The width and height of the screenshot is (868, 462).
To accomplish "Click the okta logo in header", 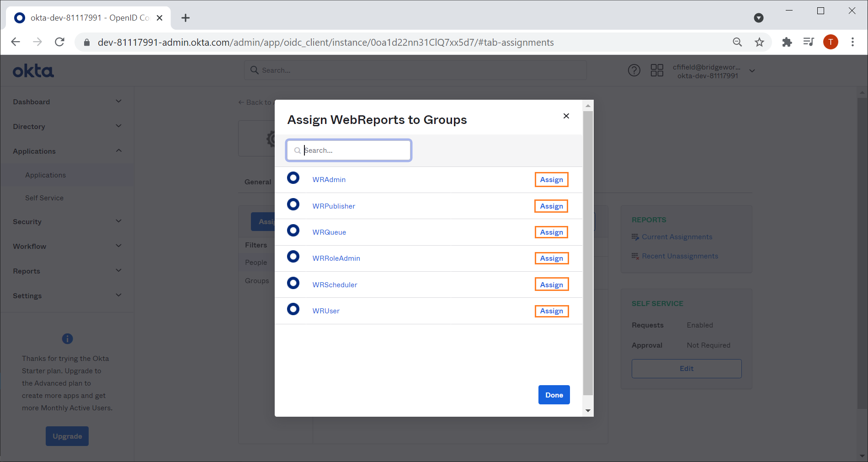I will 33,71.
